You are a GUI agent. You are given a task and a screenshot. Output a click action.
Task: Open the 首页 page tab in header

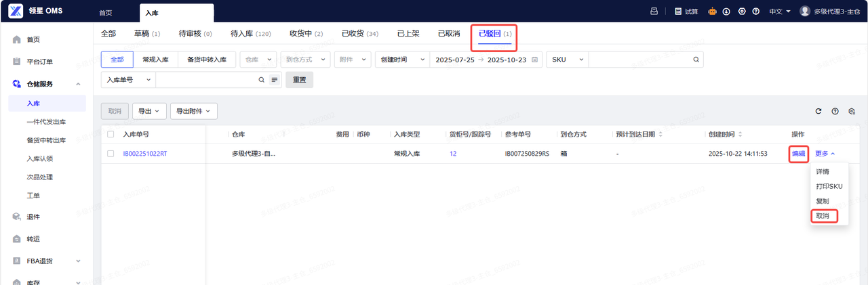(x=106, y=13)
